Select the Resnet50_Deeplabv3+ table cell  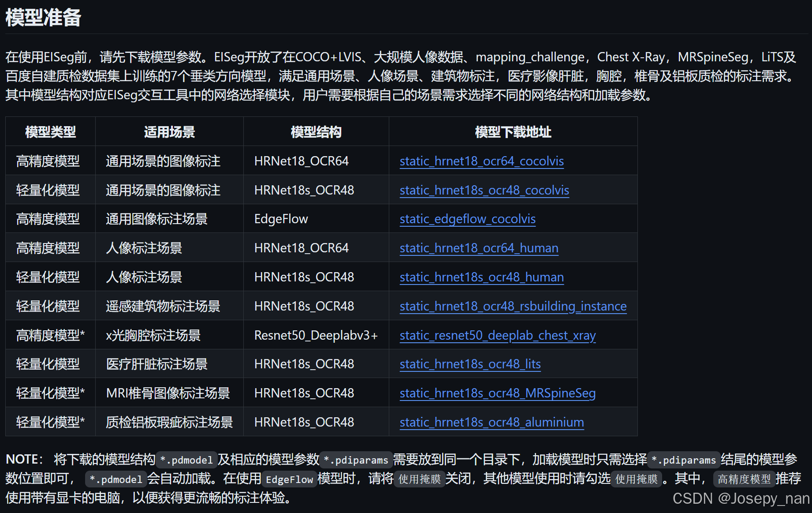pyautogui.click(x=316, y=335)
